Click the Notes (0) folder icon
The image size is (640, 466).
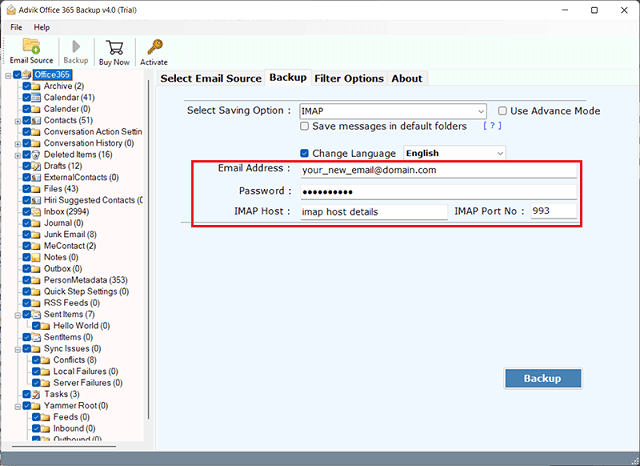click(x=36, y=257)
